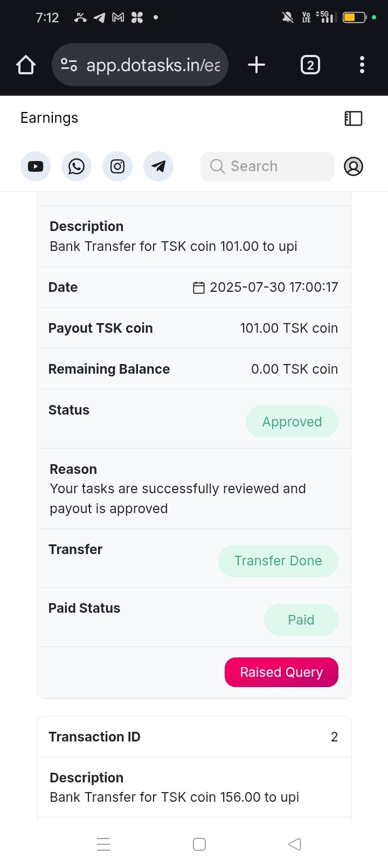Click the Search input field
Screen dimensions: 388x868
[267, 166]
